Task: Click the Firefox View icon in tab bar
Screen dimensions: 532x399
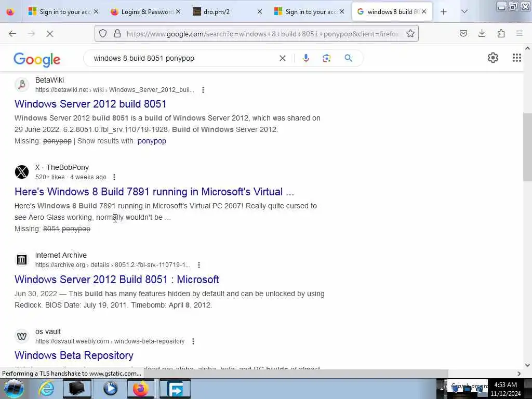Action: [10, 12]
